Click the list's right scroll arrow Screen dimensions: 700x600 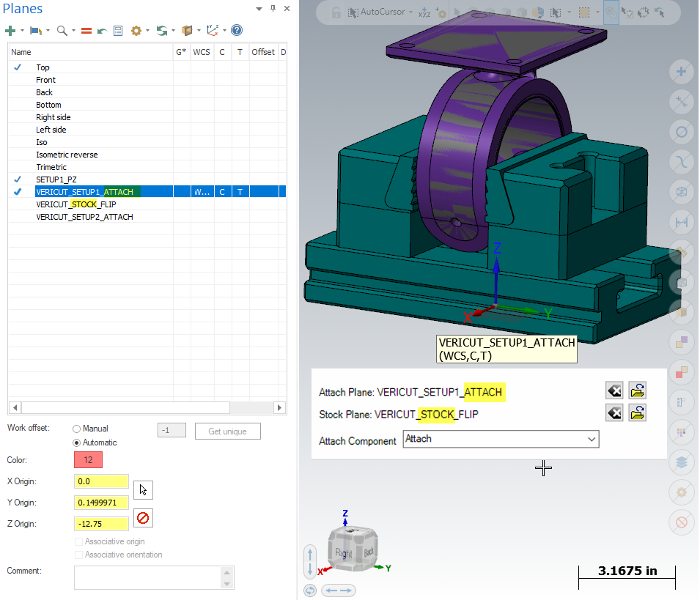(279, 407)
